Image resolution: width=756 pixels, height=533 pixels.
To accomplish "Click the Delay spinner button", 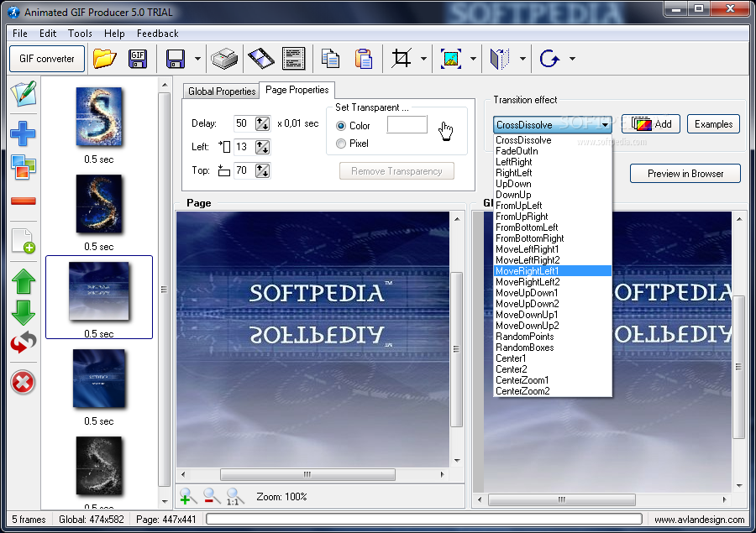I will [x=262, y=124].
